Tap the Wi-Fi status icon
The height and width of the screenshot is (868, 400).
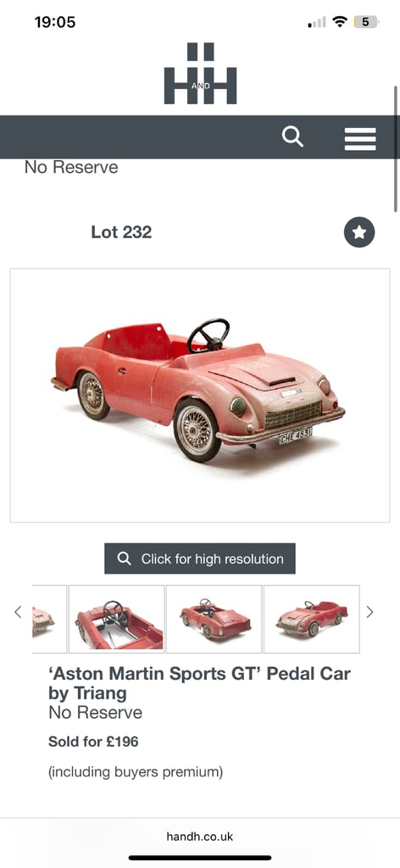click(x=340, y=22)
